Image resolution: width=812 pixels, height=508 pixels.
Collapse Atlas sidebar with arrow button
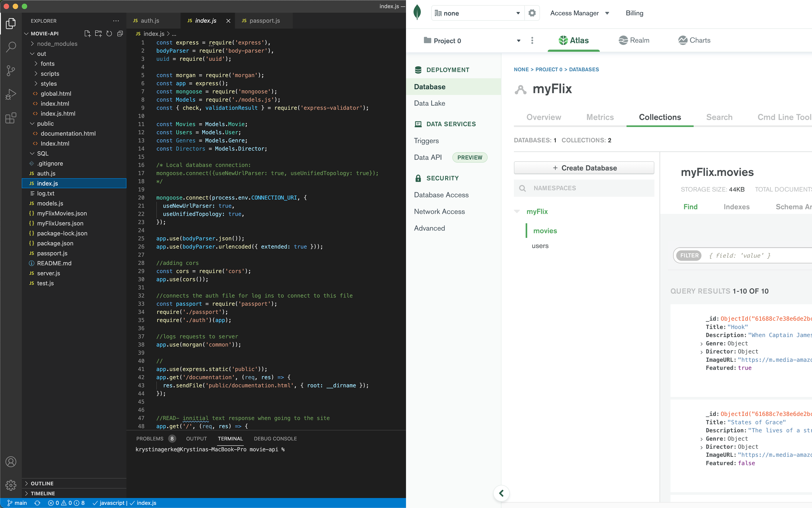pyautogui.click(x=501, y=493)
